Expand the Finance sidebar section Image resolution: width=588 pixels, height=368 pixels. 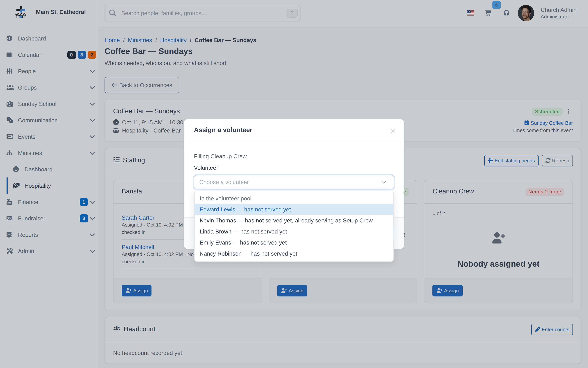tap(92, 202)
